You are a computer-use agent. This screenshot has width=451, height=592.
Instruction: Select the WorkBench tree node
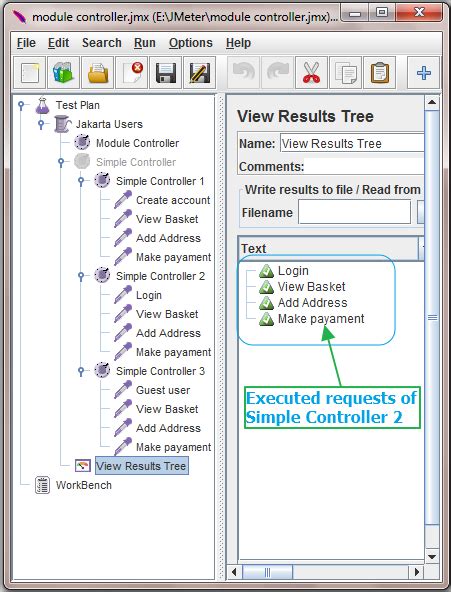pyautogui.click(x=83, y=485)
